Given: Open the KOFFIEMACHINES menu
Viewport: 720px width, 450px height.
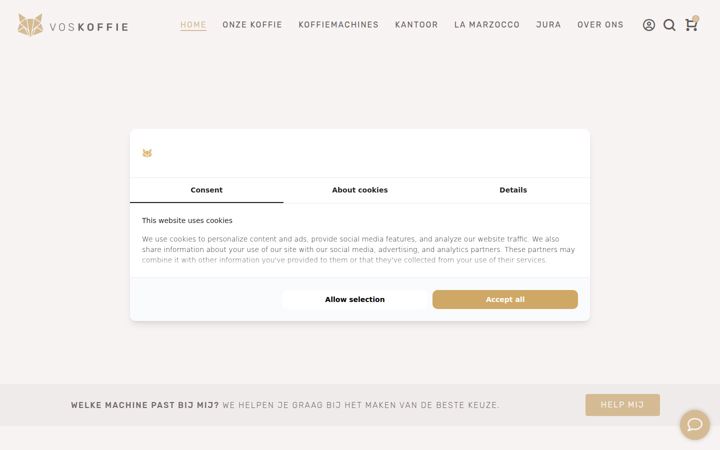Looking at the screenshot, I should point(338,25).
